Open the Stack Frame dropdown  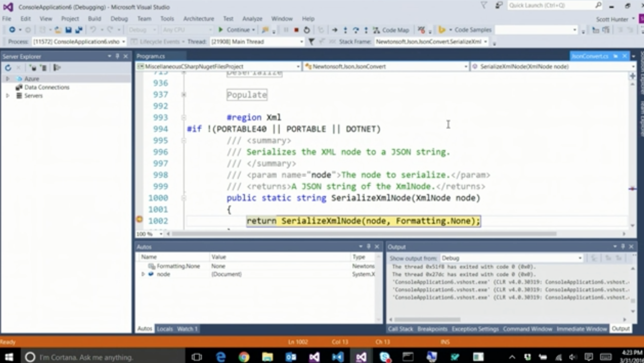point(431,42)
